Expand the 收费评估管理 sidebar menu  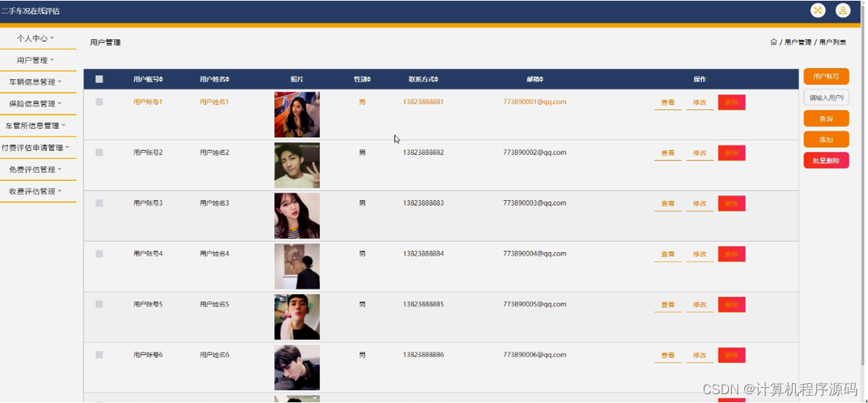(x=35, y=191)
